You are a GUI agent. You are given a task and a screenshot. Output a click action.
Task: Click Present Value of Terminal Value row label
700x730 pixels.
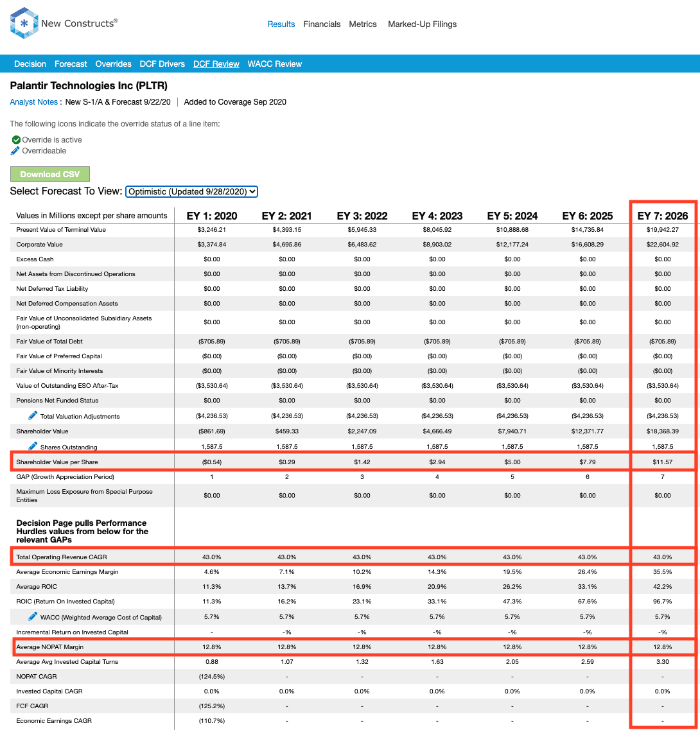click(61, 229)
